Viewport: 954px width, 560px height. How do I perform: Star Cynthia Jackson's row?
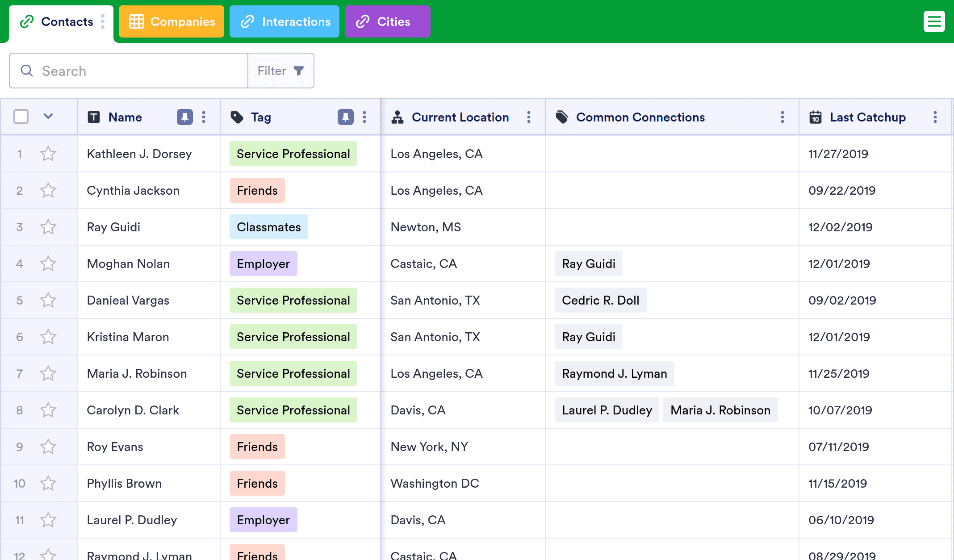(48, 191)
